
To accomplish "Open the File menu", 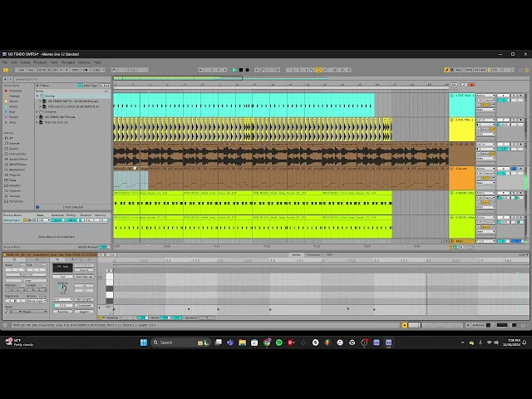I will 5,62.
